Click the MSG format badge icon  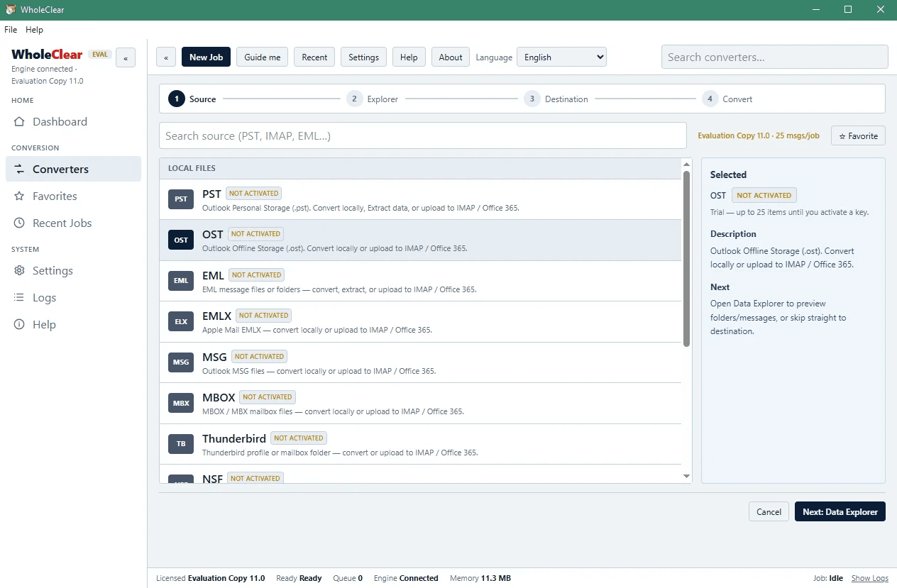(x=181, y=362)
